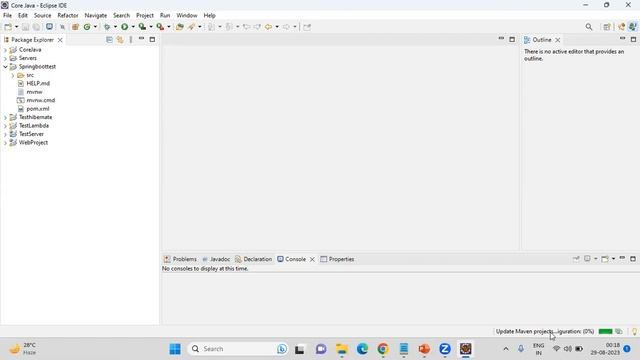Maximize the editor area
Screen dimensions: 640x360
click(x=512, y=39)
